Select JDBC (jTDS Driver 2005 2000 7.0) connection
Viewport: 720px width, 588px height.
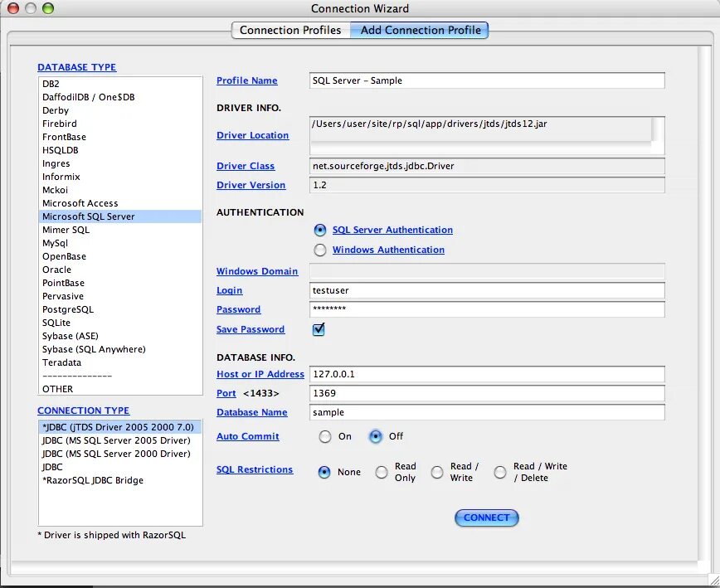(120, 427)
